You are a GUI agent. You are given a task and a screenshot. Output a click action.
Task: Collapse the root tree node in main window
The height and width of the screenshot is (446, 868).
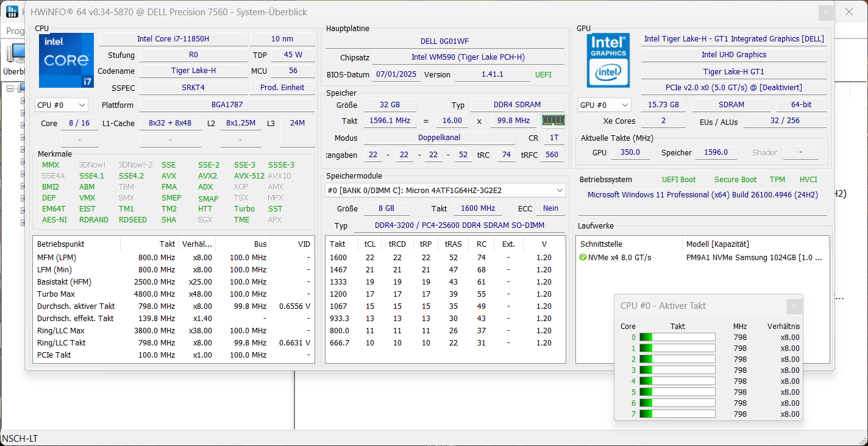click(10, 88)
